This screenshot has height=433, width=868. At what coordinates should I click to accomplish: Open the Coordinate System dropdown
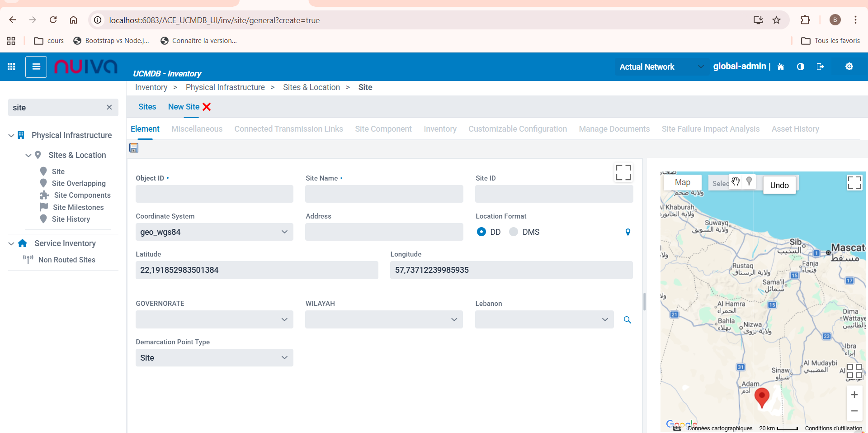(x=214, y=232)
